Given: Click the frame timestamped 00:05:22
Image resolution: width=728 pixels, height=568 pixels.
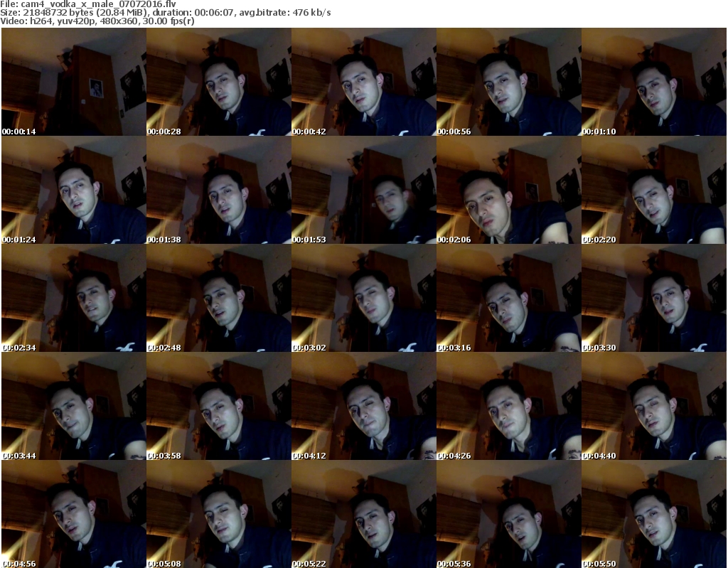Looking at the screenshot, I should pos(363,514).
